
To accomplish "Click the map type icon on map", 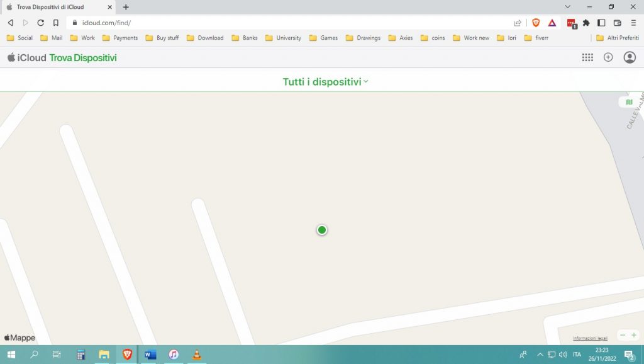I will pyautogui.click(x=629, y=102).
